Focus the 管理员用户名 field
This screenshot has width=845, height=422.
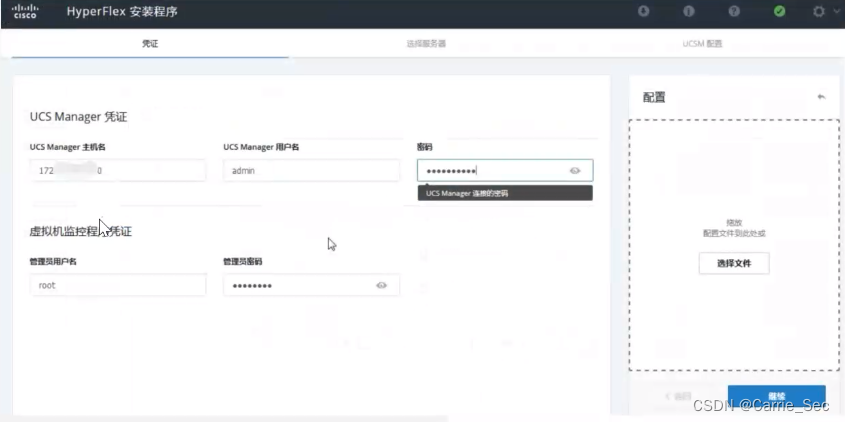click(x=118, y=285)
